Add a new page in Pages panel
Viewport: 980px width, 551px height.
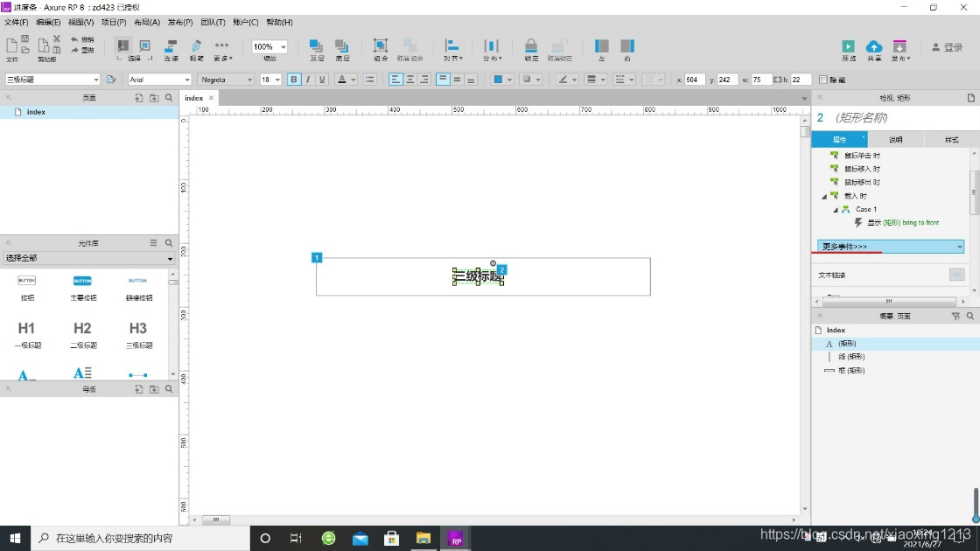coord(139,98)
